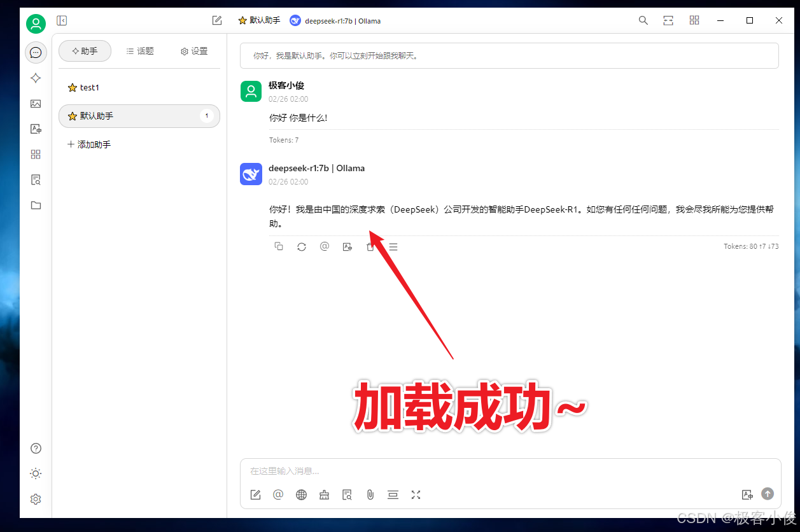The width and height of the screenshot is (800, 532).
Task: Click the DeepSeek whale avatar on reply
Action: [x=251, y=174]
